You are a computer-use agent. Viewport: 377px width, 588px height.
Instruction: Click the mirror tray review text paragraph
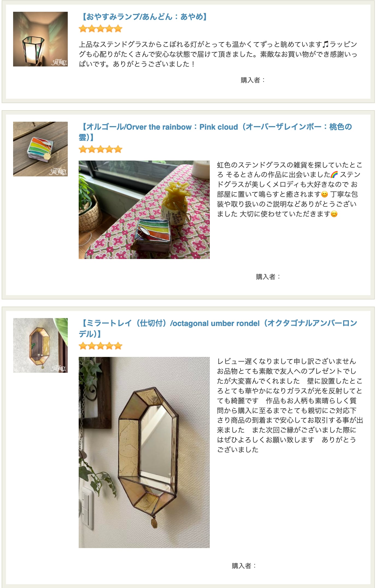(x=290, y=405)
